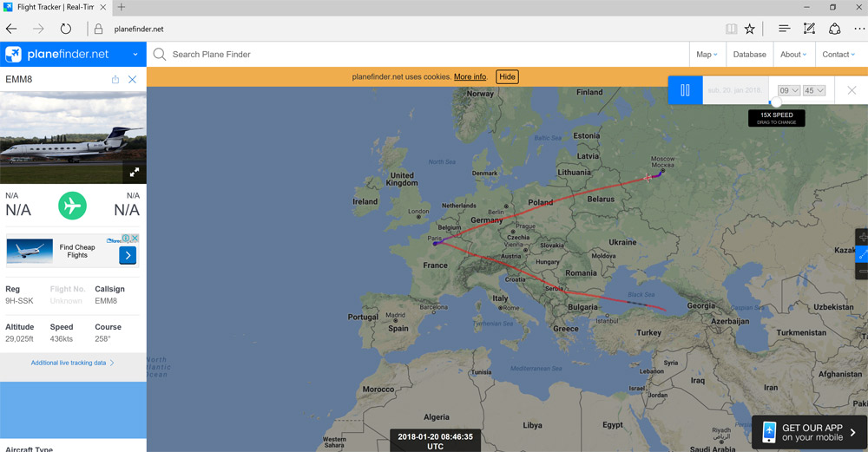The image size is (868, 452).
Task: Click the playback speed slider handle
Action: (776, 102)
